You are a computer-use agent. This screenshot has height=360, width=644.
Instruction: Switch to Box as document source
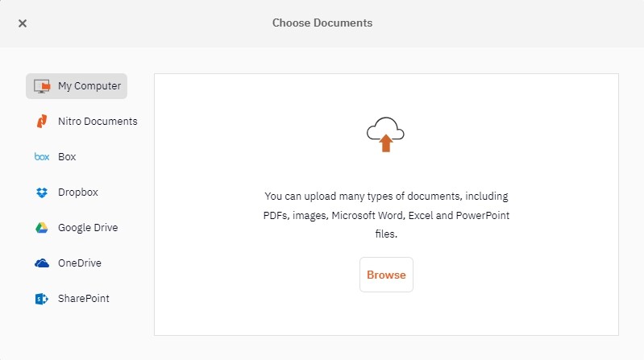click(67, 157)
